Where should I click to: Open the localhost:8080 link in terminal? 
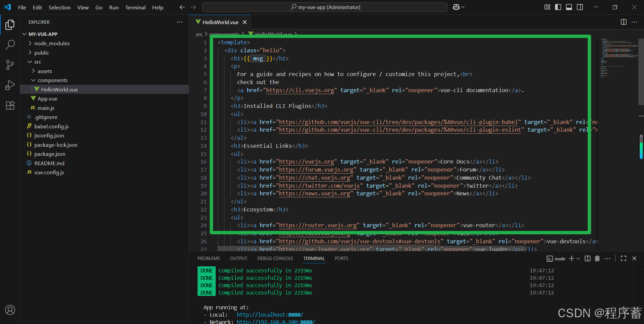(x=270, y=315)
